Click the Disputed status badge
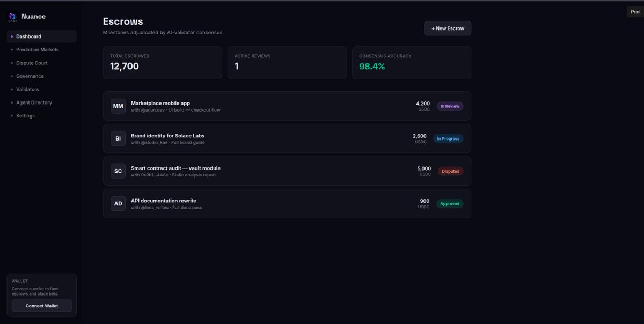 point(450,171)
